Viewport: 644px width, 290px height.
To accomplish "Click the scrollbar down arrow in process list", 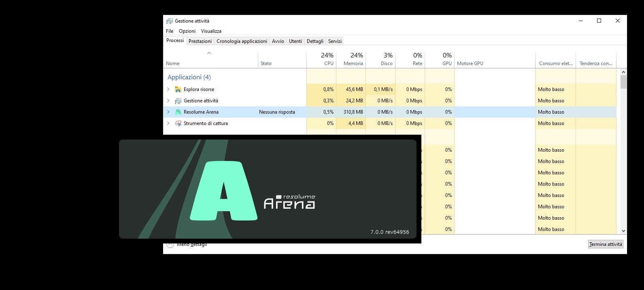I will coord(623,231).
